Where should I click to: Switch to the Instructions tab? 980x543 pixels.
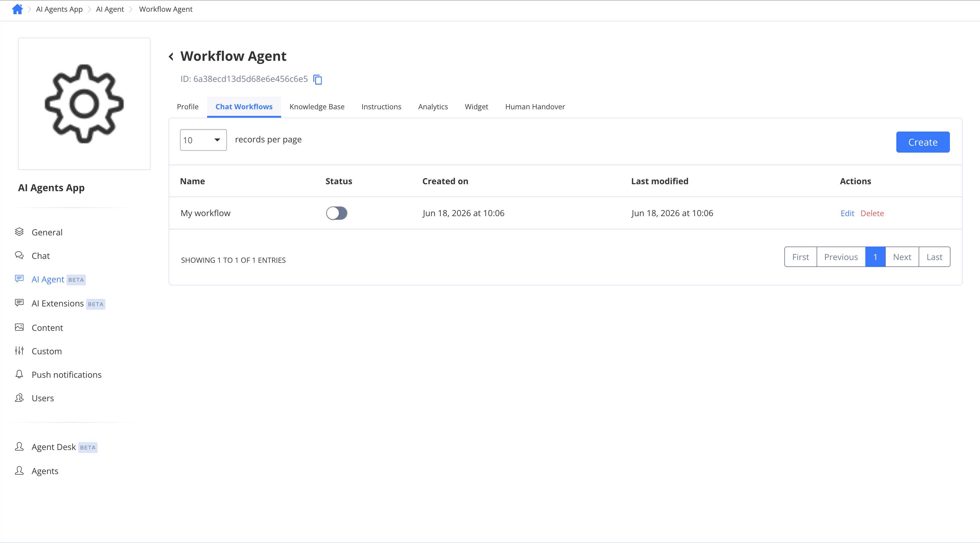coord(381,107)
